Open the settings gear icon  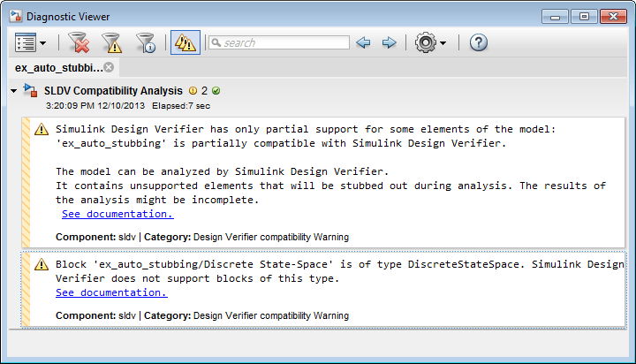click(426, 42)
